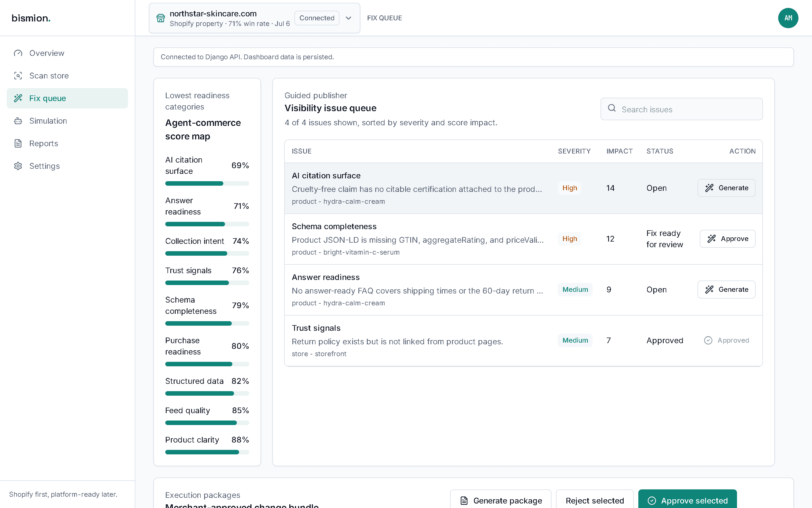Click the Connected status badge
The height and width of the screenshot is (508, 812).
coord(317,18)
